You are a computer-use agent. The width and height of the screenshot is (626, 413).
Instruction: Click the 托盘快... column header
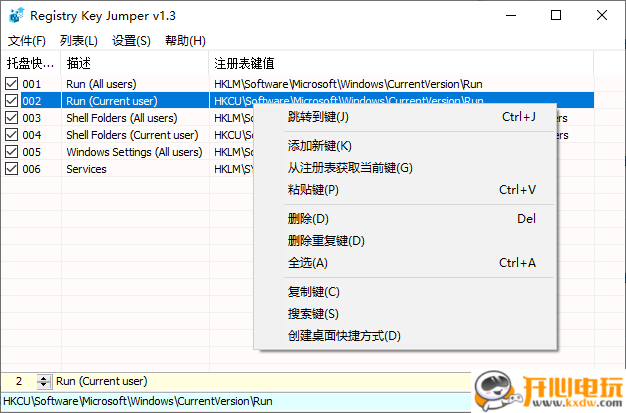[x=31, y=63]
